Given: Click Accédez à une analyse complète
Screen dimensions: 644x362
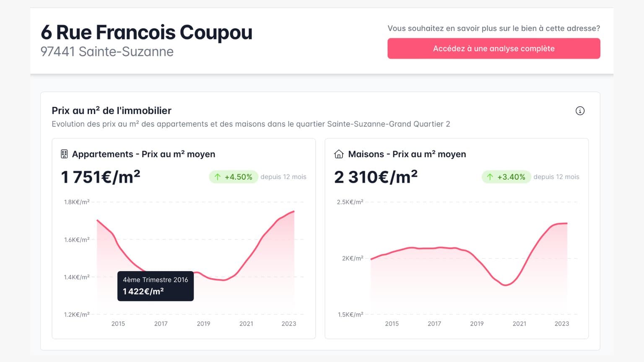Looking at the screenshot, I should 493,48.
